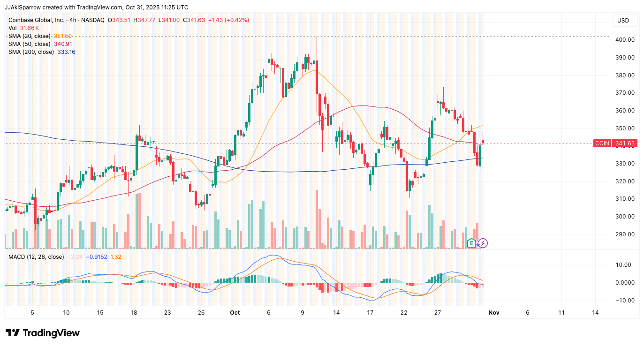
Task: Click the purple lightning bolt icon
Action: tap(483, 243)
